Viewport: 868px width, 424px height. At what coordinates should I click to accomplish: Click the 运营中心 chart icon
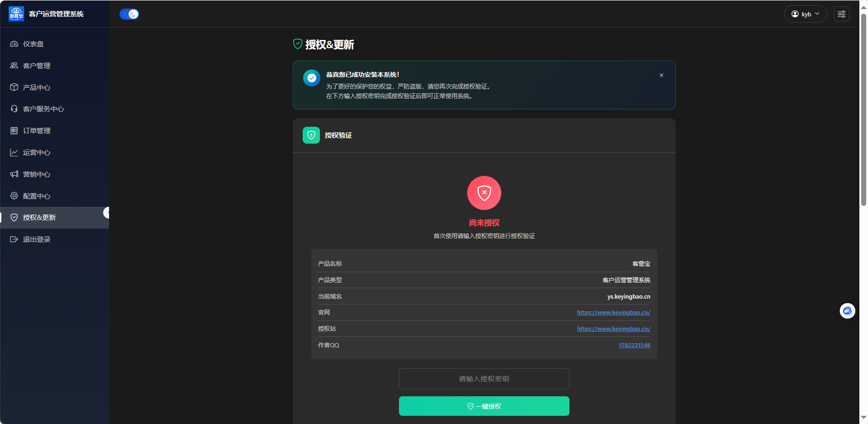pos(14,152)
